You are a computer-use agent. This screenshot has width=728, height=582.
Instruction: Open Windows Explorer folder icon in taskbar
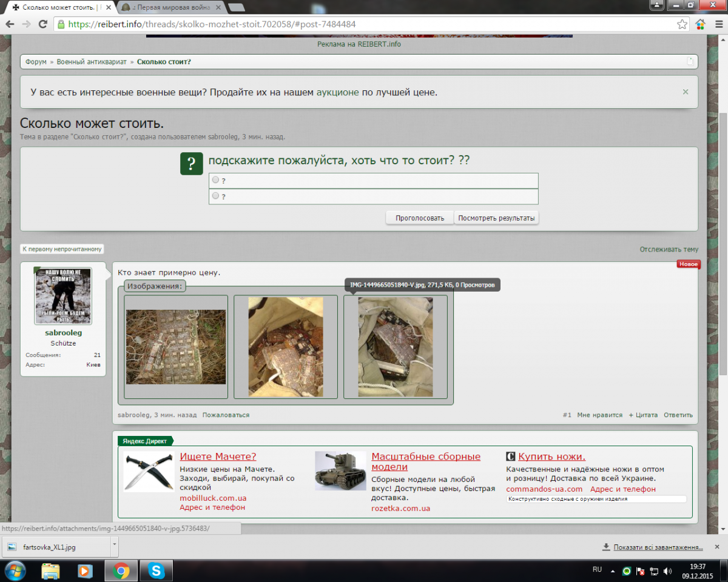[51, 570]
